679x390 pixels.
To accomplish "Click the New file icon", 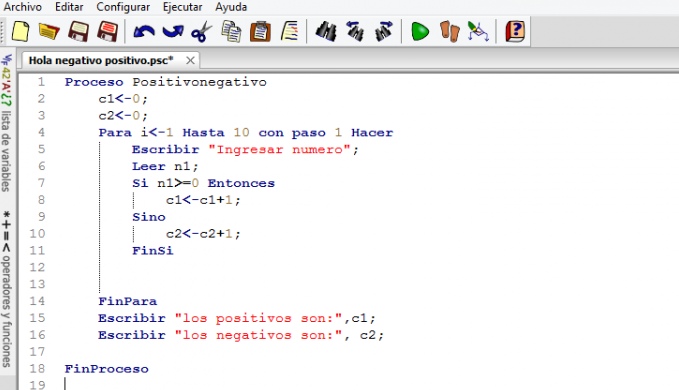I will click(x=20, y=32).
